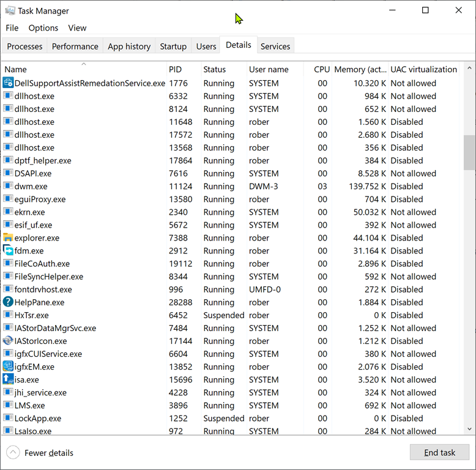Click the HelpPane.exe question mark icon
Screen dimensions: 476x470
click(x=8, y=302)
